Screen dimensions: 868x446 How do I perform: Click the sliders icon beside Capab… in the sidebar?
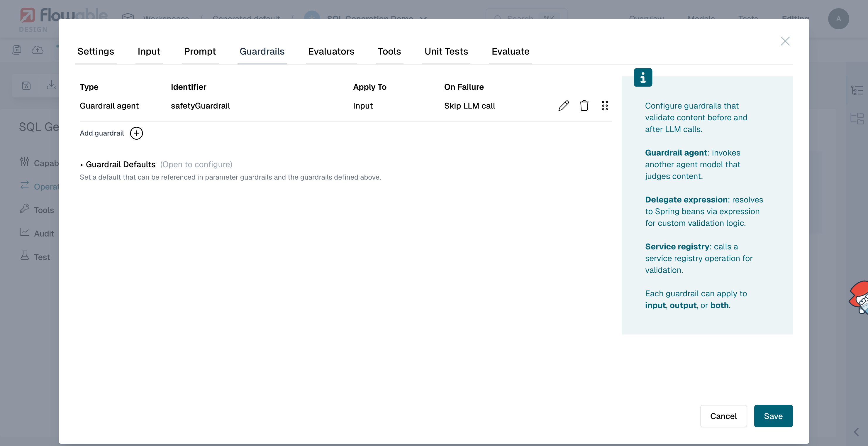[25, 162]
